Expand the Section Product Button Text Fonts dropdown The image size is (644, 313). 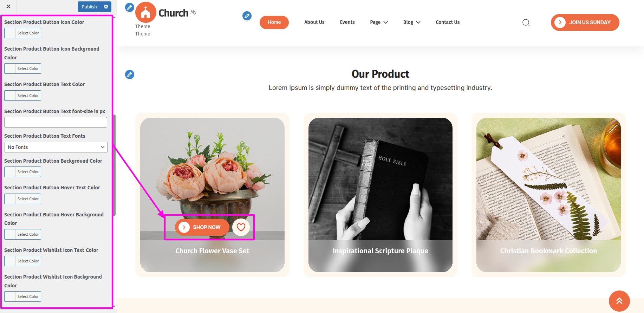click(x=56, y=147)
